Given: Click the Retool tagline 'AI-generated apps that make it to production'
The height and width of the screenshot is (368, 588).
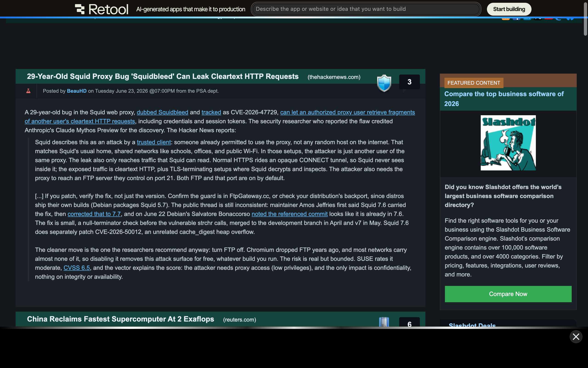Looking at the screenshot, I should point(190,9).
